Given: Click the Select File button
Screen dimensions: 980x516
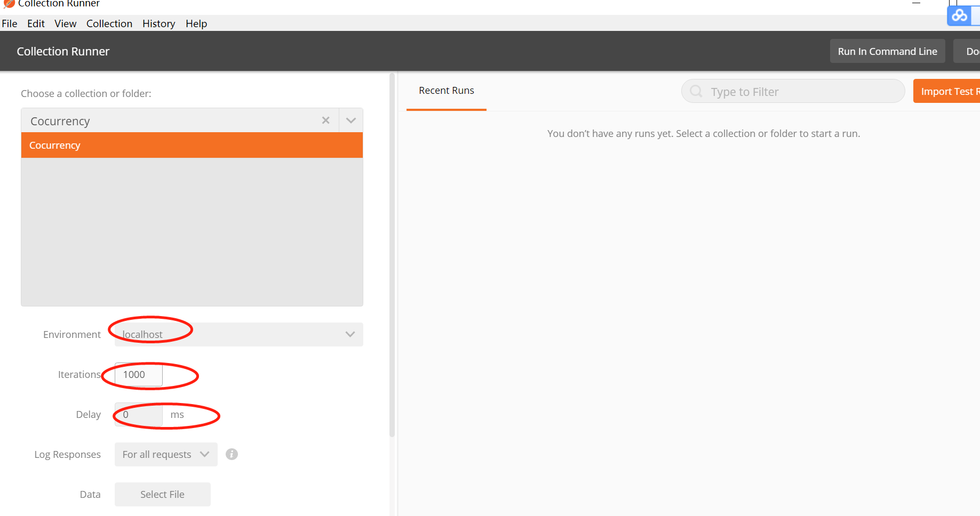Looking at the screenshot, I should point(163,494).
